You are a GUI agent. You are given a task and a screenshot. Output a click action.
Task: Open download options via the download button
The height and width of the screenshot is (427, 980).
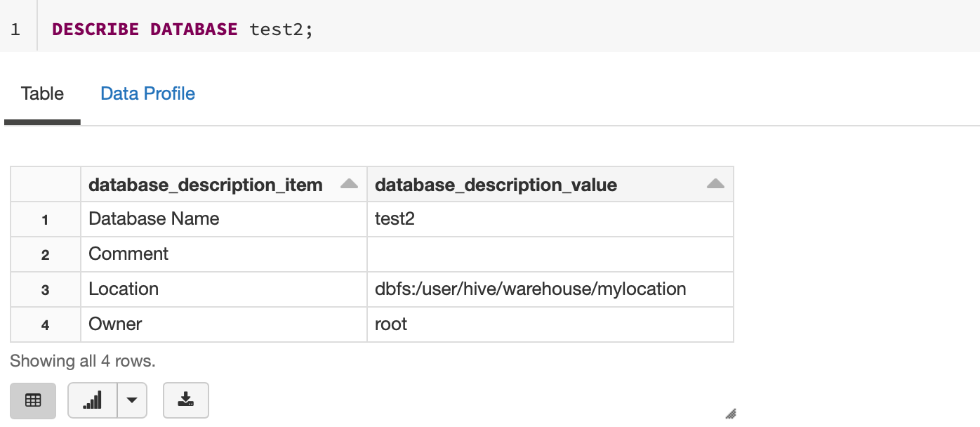185,400
